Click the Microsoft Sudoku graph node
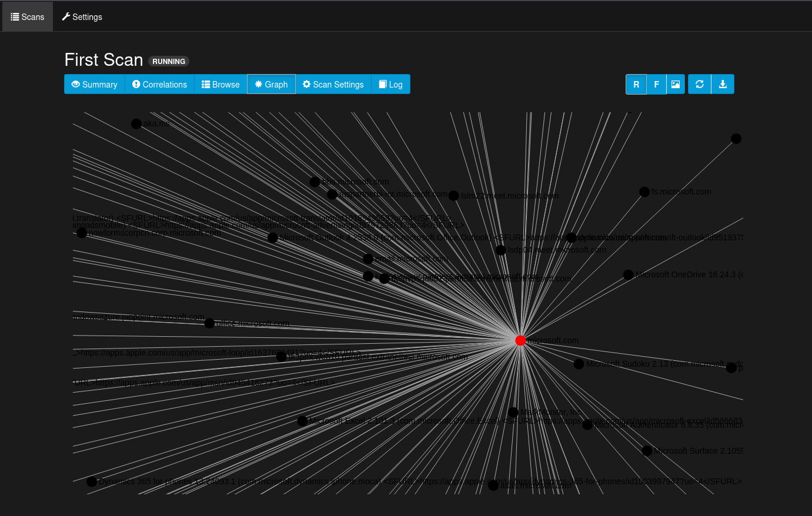812x516 pixels. point(579,364)
